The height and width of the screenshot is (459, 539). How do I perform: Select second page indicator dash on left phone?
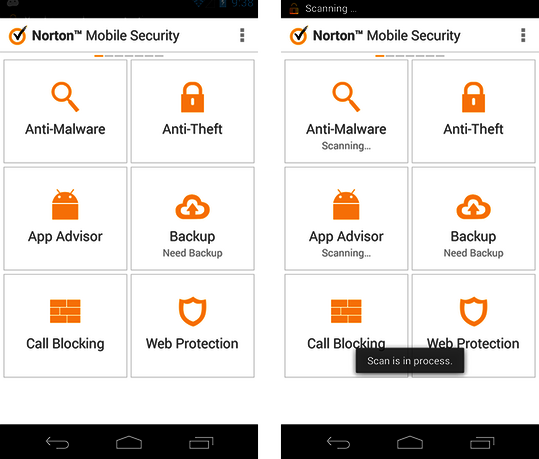pyautogui.click(x=109, y=56)
